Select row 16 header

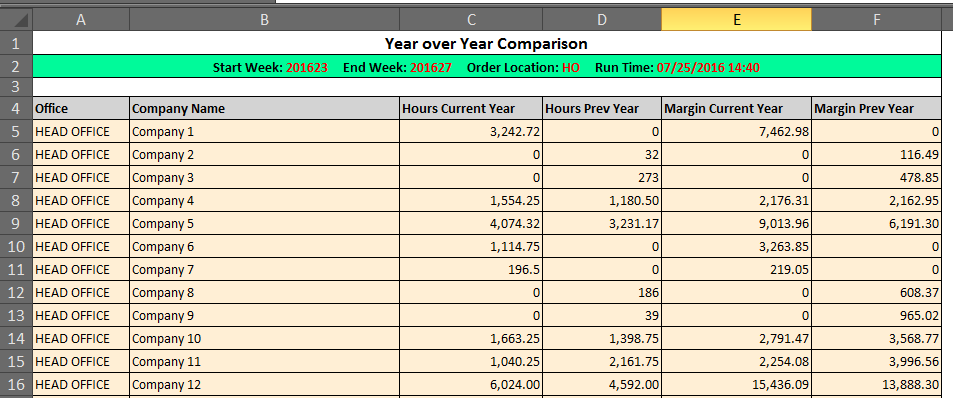pos(16,385)
